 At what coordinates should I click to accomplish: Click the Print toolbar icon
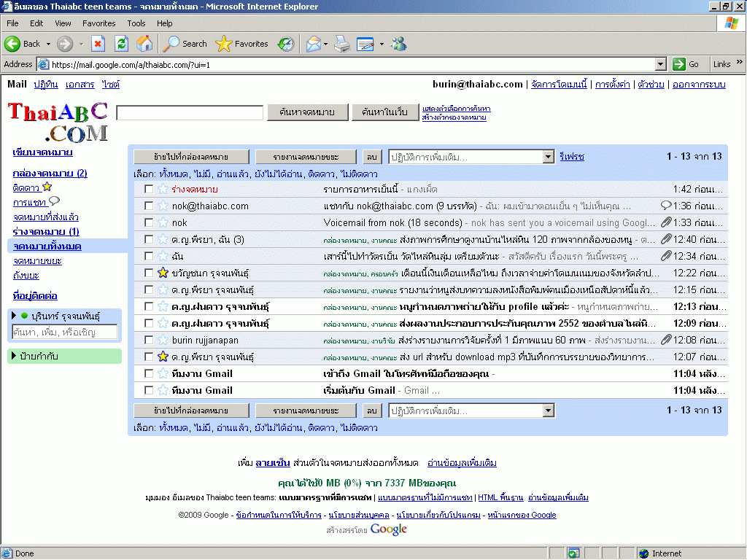pos(341,44)
